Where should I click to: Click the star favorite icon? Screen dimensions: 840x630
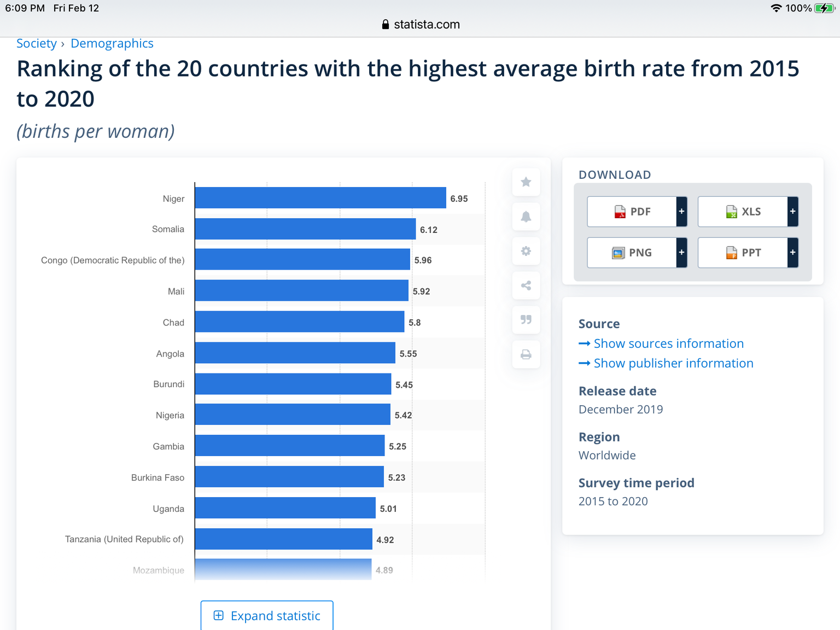point(526,182)
